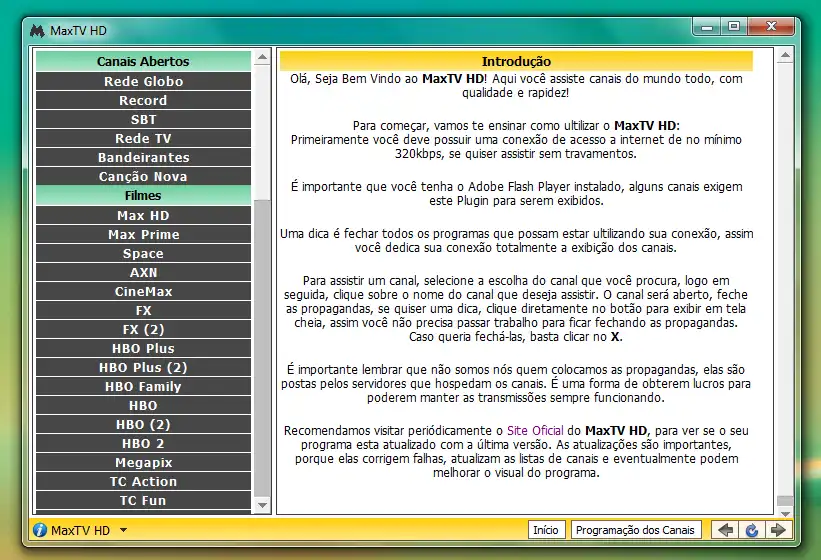The image size is (821, 560).
Task: Select the Space channel
Action: pyautogui.click(x=143, y=253)
